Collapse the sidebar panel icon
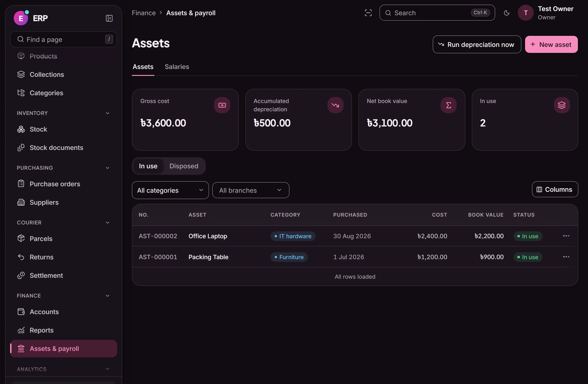This screenshot has width=588, height=384. tap(109, 18)
